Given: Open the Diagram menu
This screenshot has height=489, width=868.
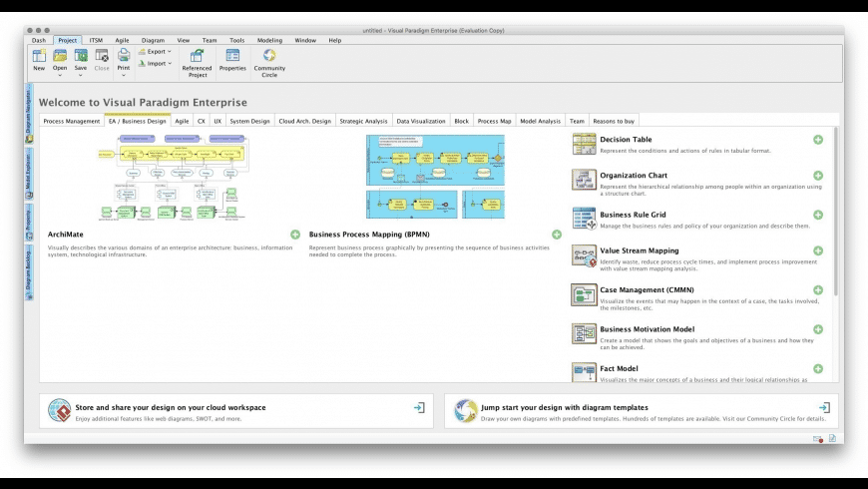Looking at the screenshot, I should (x=153, y=41).
